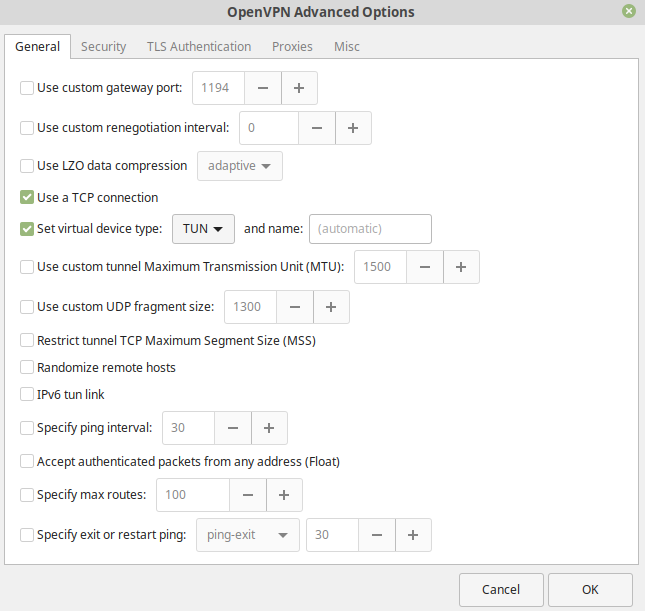Image resolution: width=645 pixels, height=611 pixels.
Task: Increase the renegotiation interval value
Action: tap(353, 128)
